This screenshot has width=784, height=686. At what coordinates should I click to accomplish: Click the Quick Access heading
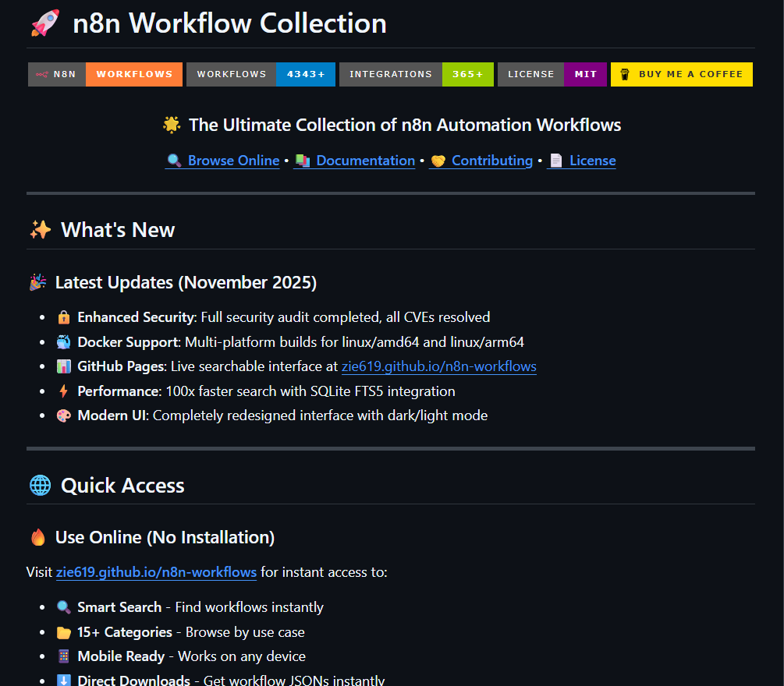[122, 485]
